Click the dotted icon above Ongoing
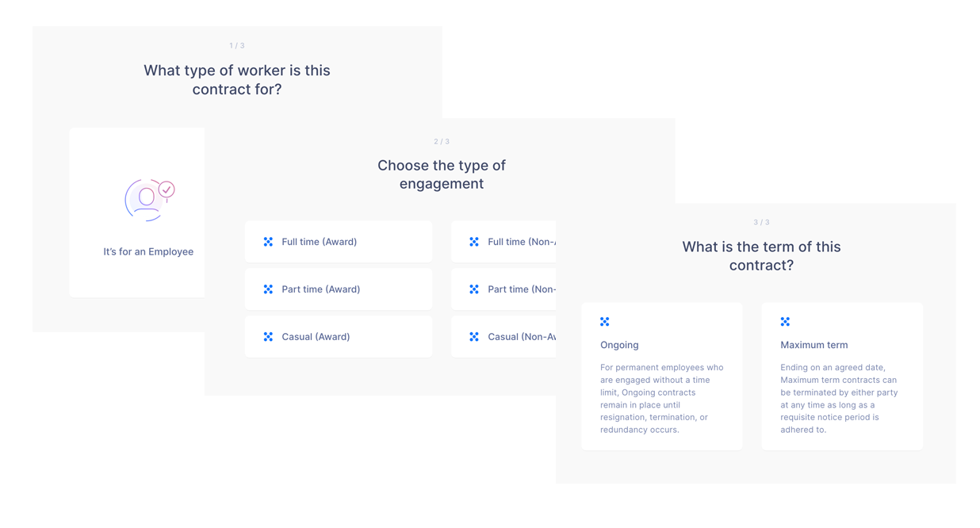 (605, 322)
